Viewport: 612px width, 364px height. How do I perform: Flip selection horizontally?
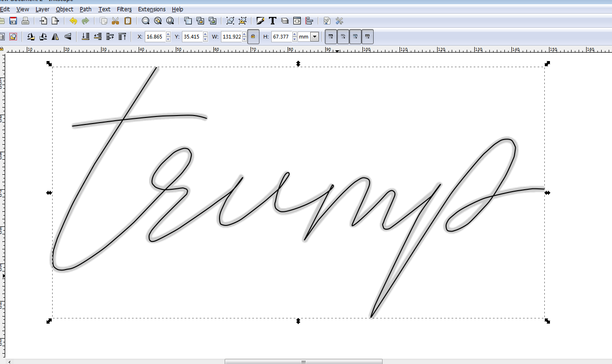point(55,36)
